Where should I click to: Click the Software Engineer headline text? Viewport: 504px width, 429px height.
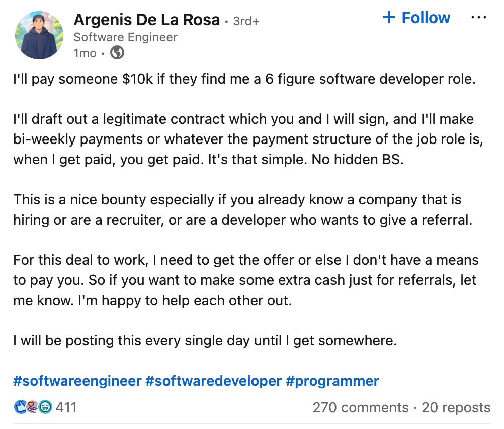(x=125, y=37)
